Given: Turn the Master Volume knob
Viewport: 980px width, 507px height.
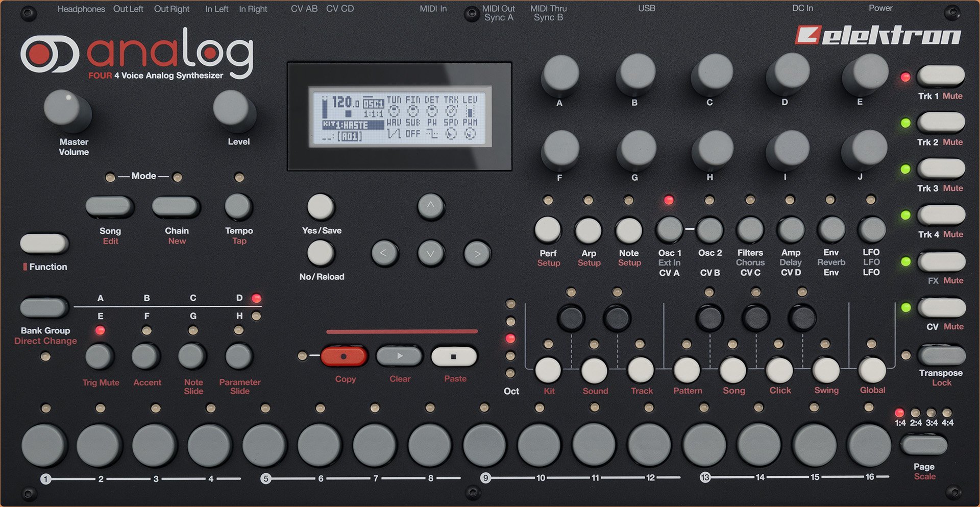Looking at the screenshot, I should [x=67, y=110].
